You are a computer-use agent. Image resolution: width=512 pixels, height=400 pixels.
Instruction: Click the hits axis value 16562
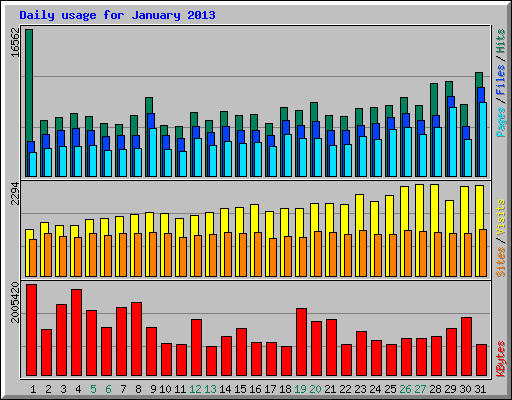15,42
